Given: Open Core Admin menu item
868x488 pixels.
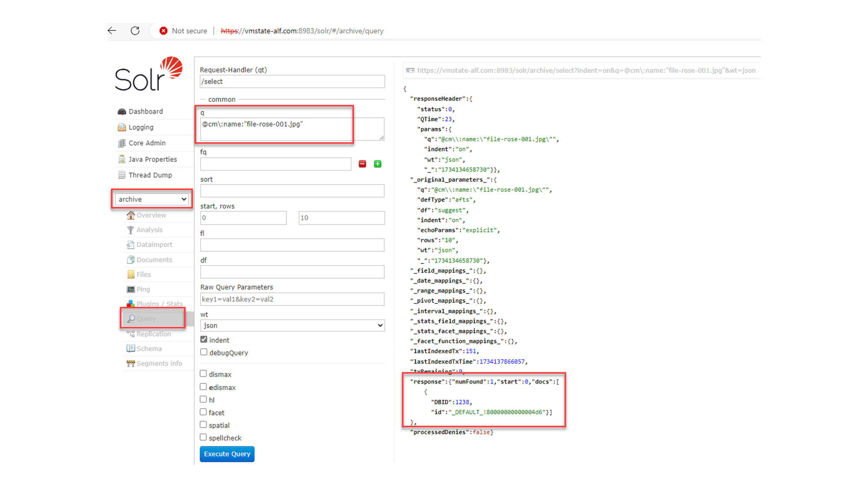Looking at the screenshot, I should (147, 143).
